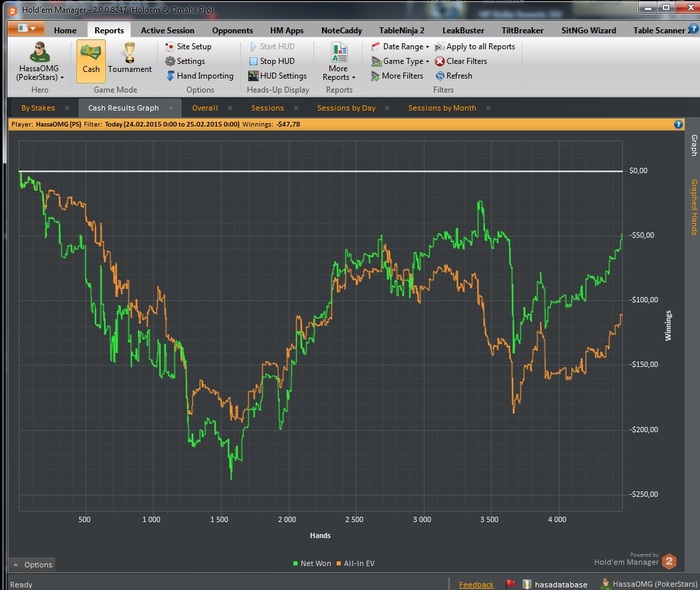Viewport: 700px width, 590px height.
Task: Open Hand Importing
Action: 200,76
